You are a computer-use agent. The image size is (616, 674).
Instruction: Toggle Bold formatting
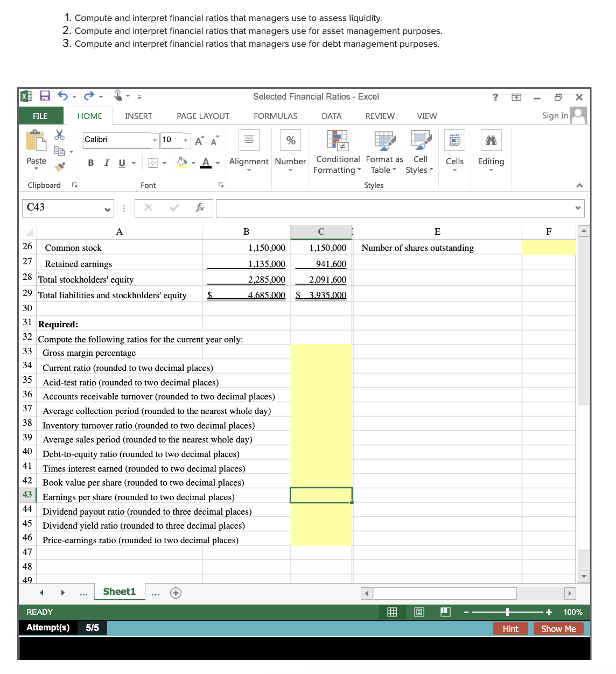point(90,163)
